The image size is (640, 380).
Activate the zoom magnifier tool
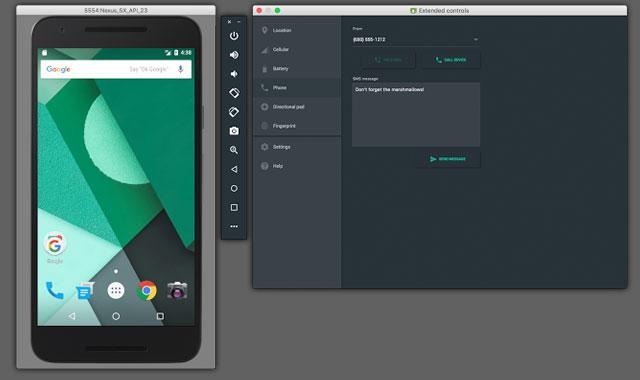[234, 150]
